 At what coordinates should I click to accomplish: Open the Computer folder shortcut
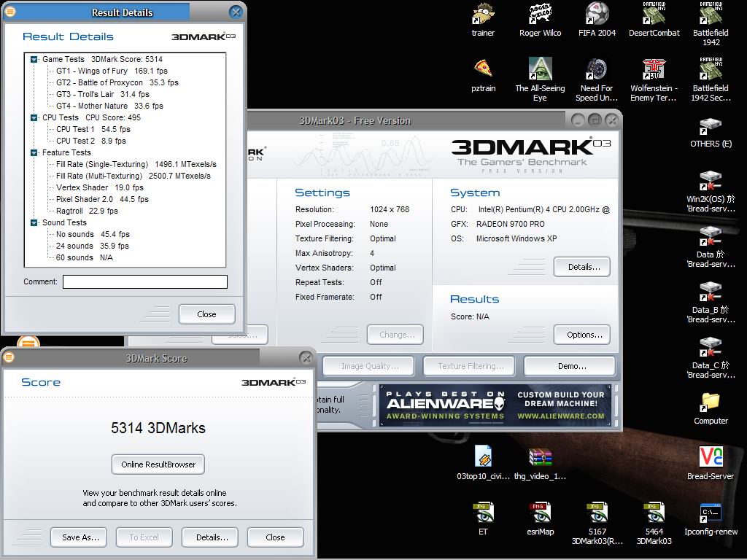point(711,408)
